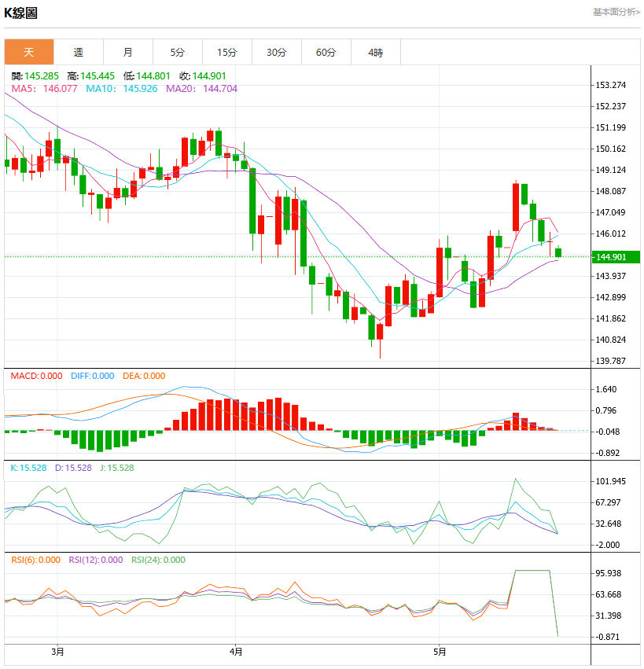Click the 95.938 RSI axis label
Screen dimensions: 644x669
(608, 573)
